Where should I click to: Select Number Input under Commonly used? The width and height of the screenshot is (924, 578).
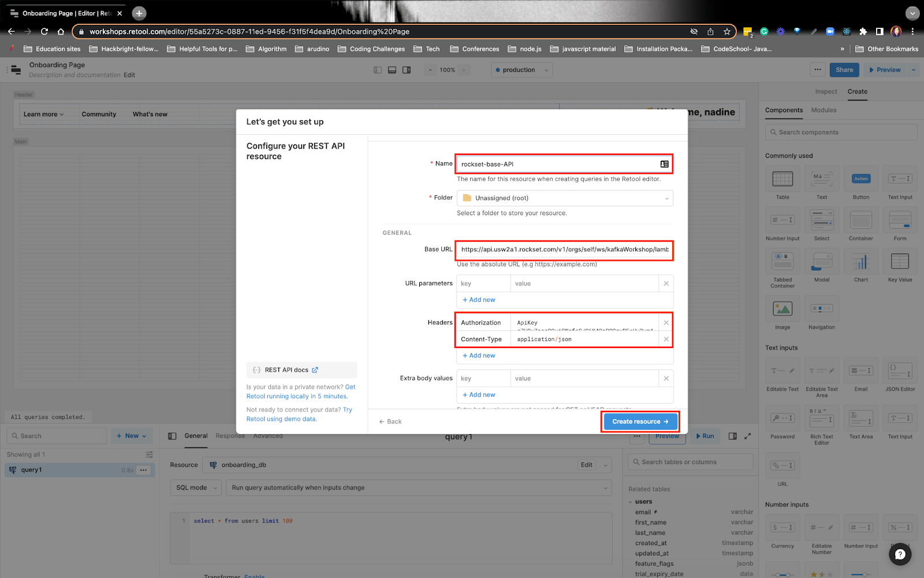783,220
